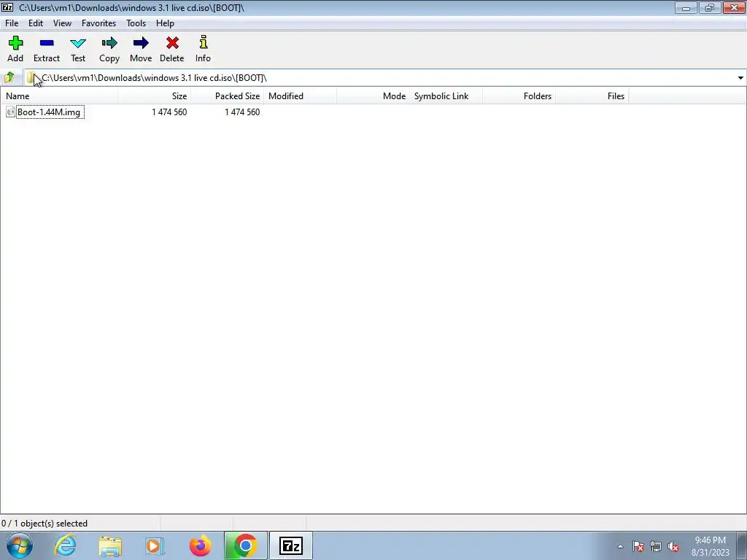The height and width of the screenshot is (560, 747).
Task: Restore down the 7-Zip window
Action: [710, 7]
